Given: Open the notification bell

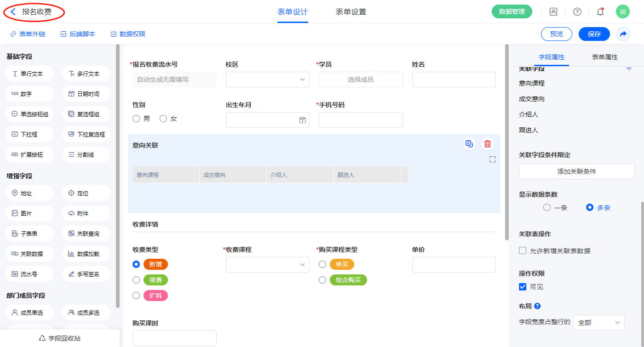Looking at the screenshot, I should (x=600, y=12).
